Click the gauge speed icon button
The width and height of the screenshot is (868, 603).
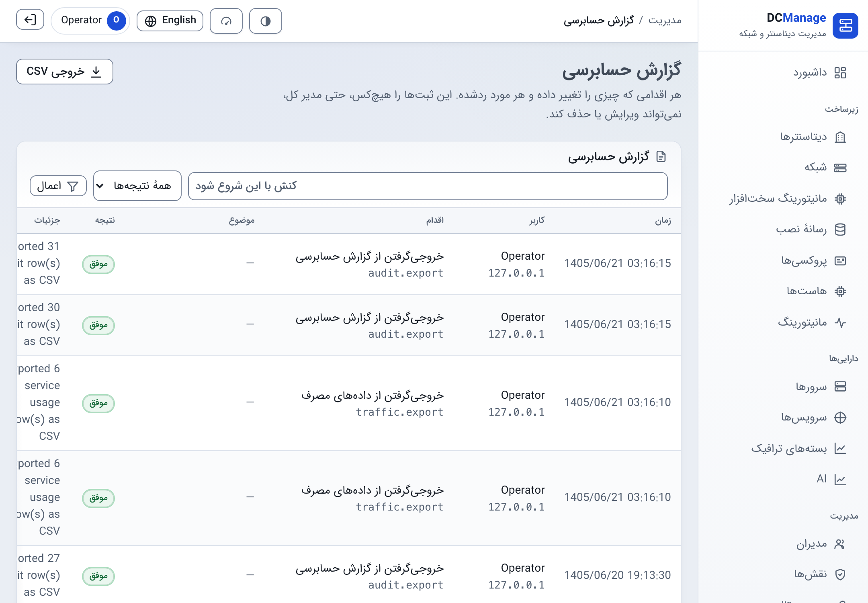[226, 21]
